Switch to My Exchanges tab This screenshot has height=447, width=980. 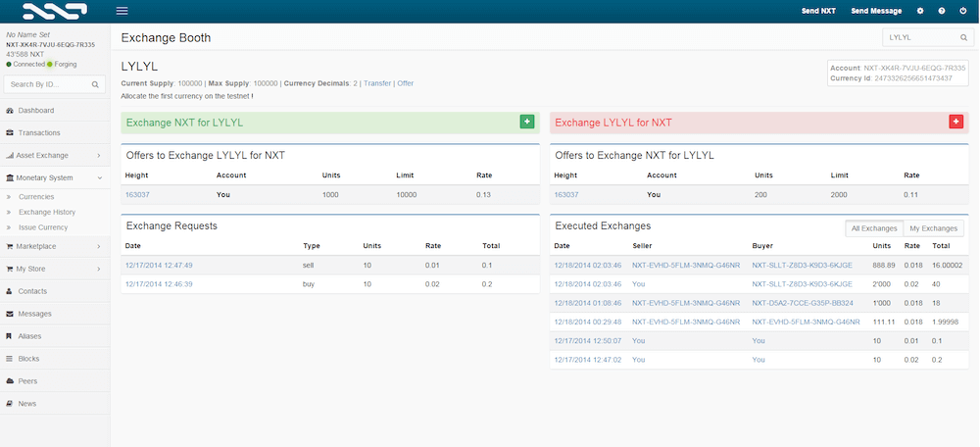[934, 228]
